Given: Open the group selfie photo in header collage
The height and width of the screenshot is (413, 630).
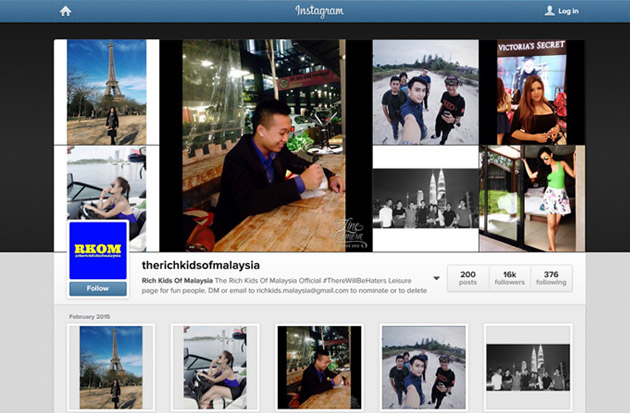Looking at the screenshot, I should [425, 93].
